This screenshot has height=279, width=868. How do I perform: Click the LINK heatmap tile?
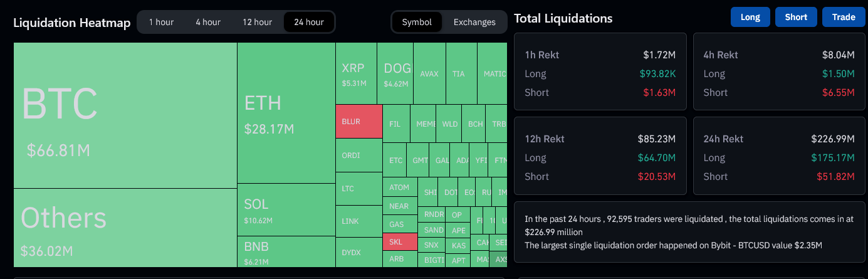(x=358, y=221)
